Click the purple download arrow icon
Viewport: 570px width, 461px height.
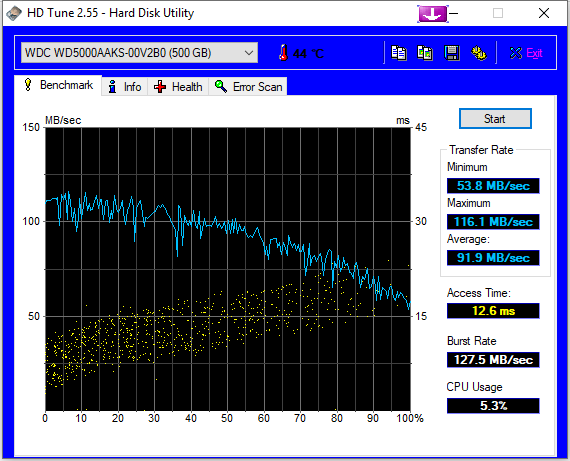433,14
